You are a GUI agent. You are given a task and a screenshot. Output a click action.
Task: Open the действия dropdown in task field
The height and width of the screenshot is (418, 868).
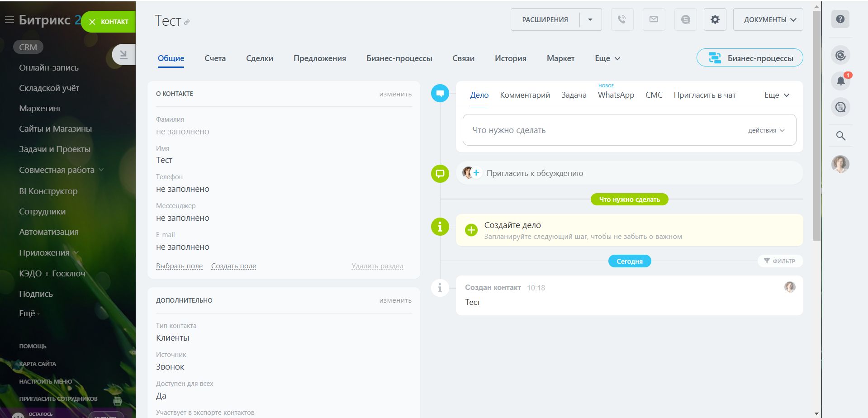(x=766, y=130)
